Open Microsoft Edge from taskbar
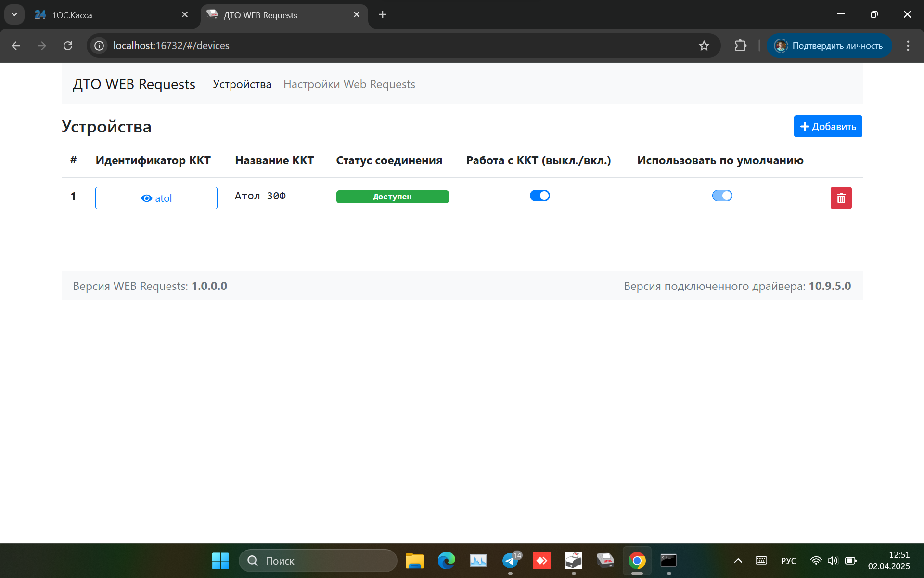The height and width of the screenshot is (578, 924). pos(446,561)
